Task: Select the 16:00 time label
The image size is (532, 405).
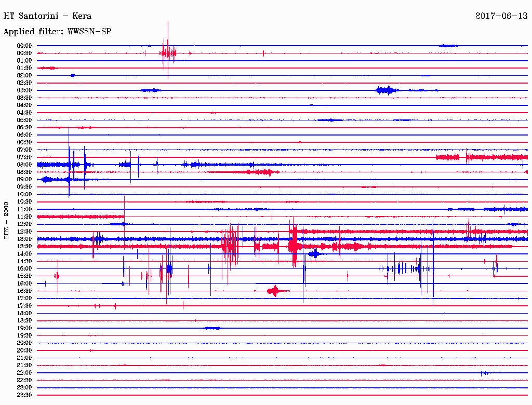Action: tap(24, 283)
